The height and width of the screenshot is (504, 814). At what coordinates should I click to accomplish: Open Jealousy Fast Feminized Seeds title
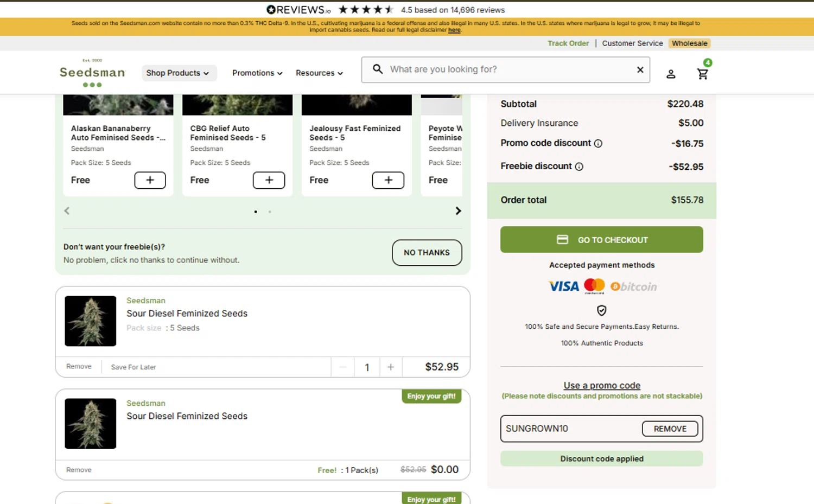(355, 133)
